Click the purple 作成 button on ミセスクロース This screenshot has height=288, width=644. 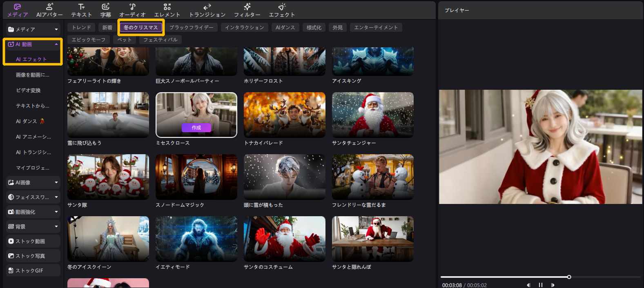[196, 128]
